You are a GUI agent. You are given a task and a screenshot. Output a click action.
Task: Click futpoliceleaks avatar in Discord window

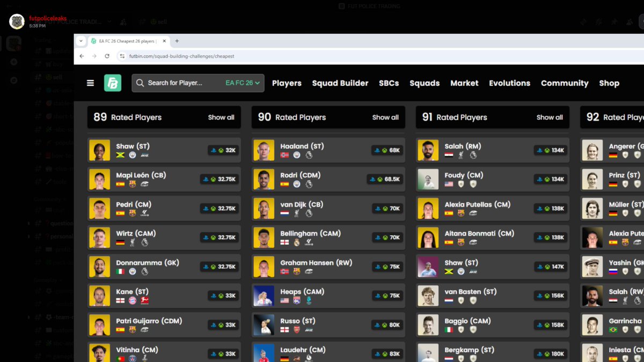click(17, 21)
